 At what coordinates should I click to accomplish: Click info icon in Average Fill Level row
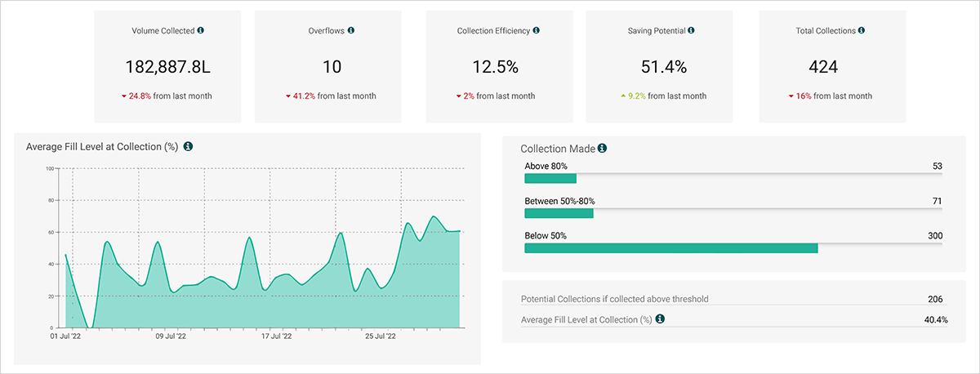click(x=660, y=318)
